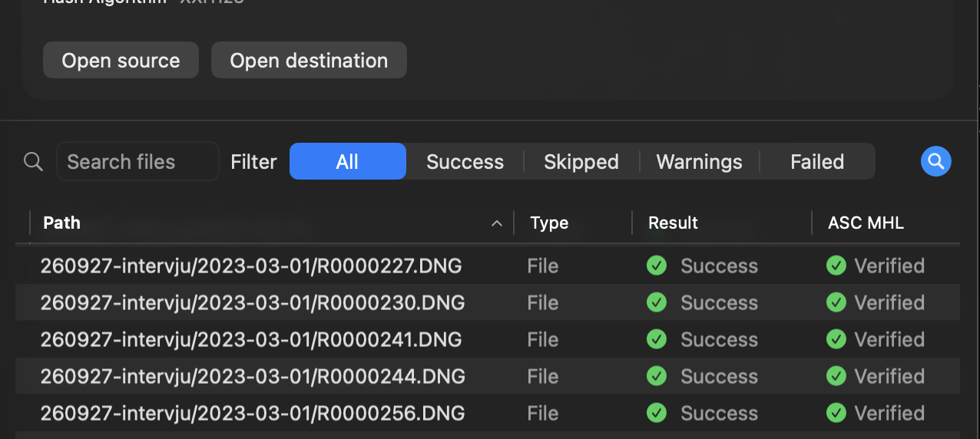Click the Success checkmark icon for R0000241.DNG
The image size is (980, 439).
tap(657, 339)
